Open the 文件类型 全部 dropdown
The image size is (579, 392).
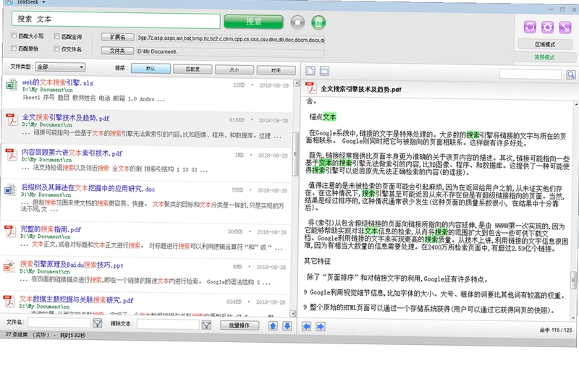pyautogui.click(x=61, y=67)
